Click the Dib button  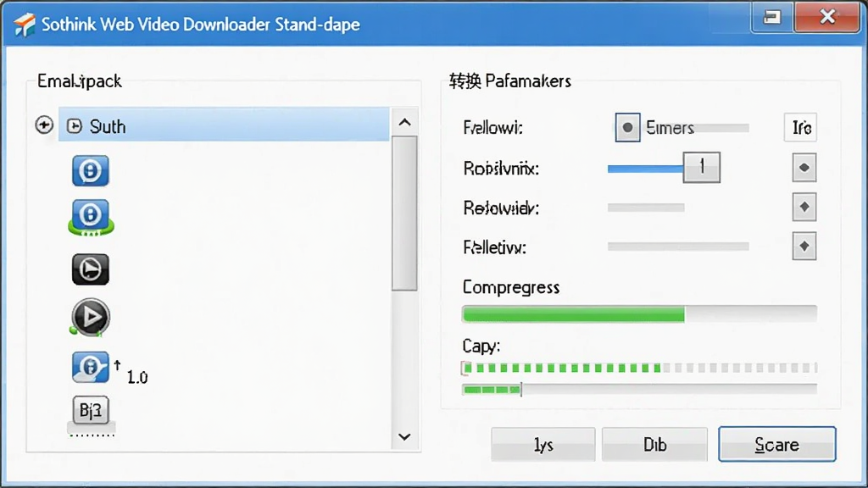point(655,444)
